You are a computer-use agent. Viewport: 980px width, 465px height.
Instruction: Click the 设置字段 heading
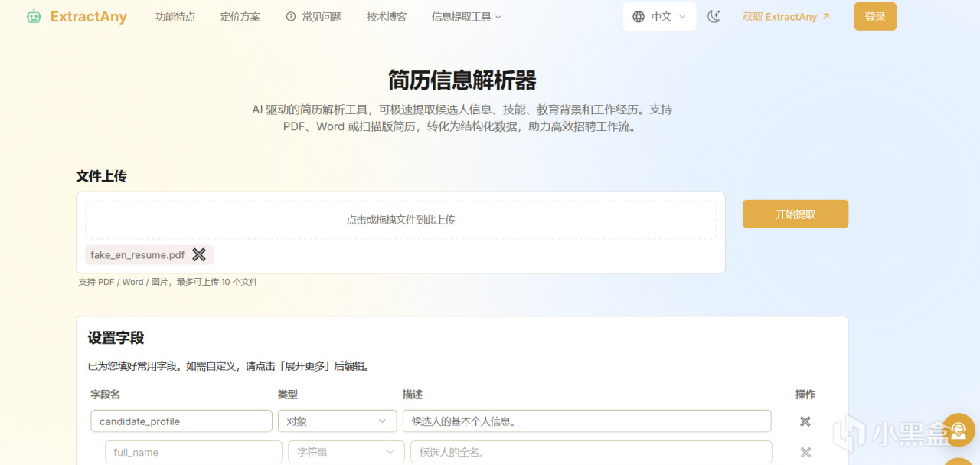pos(116,338)
